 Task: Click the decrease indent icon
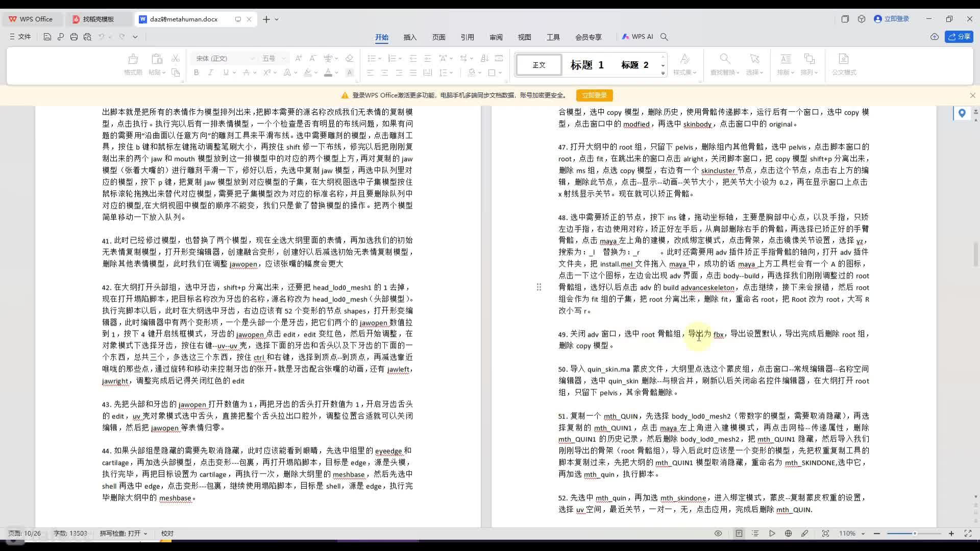pos(413,58)
